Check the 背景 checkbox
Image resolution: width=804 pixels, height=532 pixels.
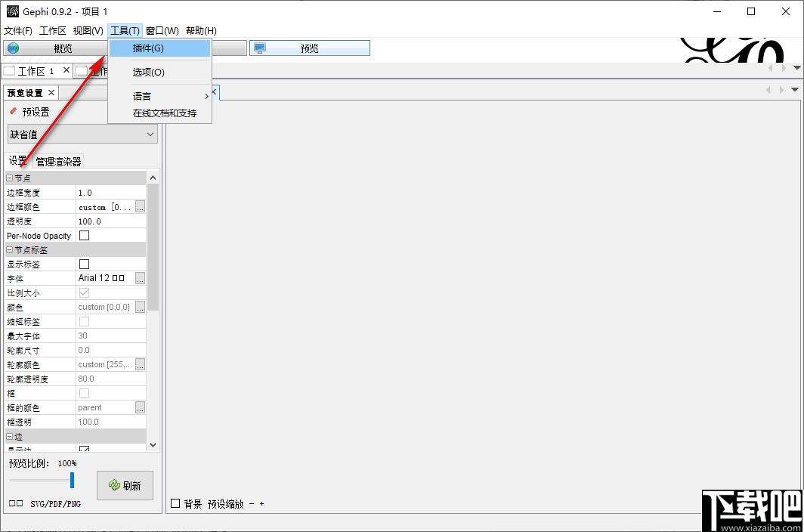175,503
